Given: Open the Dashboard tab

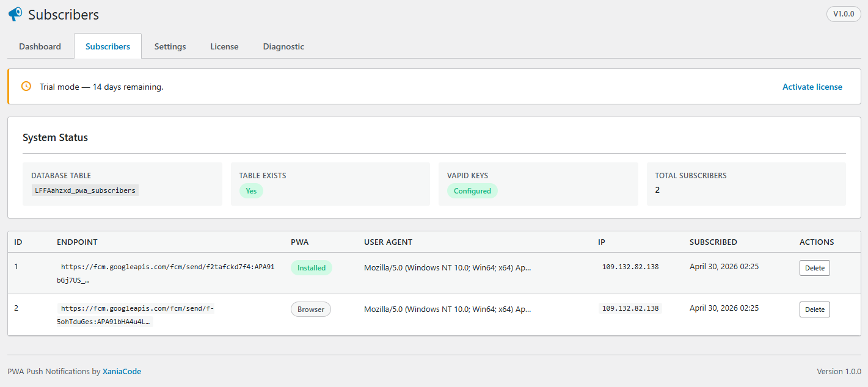Looking at the screenshot, I should 40,46.
